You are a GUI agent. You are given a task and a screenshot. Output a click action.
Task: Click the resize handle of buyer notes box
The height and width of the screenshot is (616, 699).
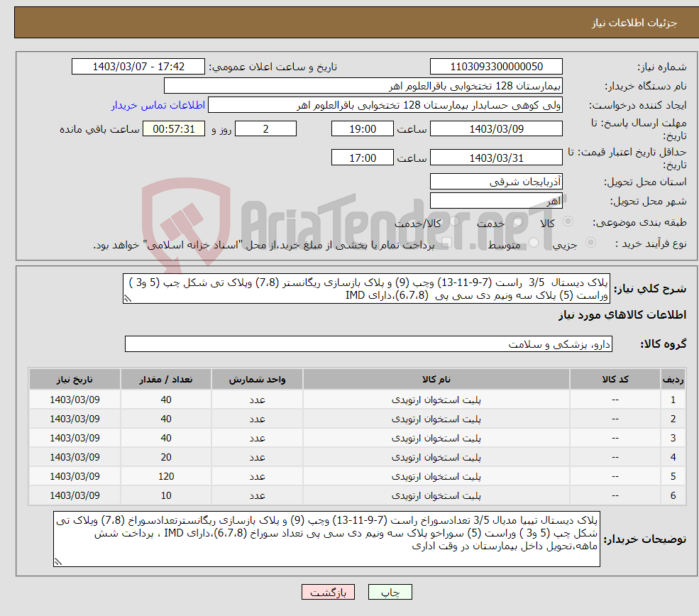pos(58,562)
